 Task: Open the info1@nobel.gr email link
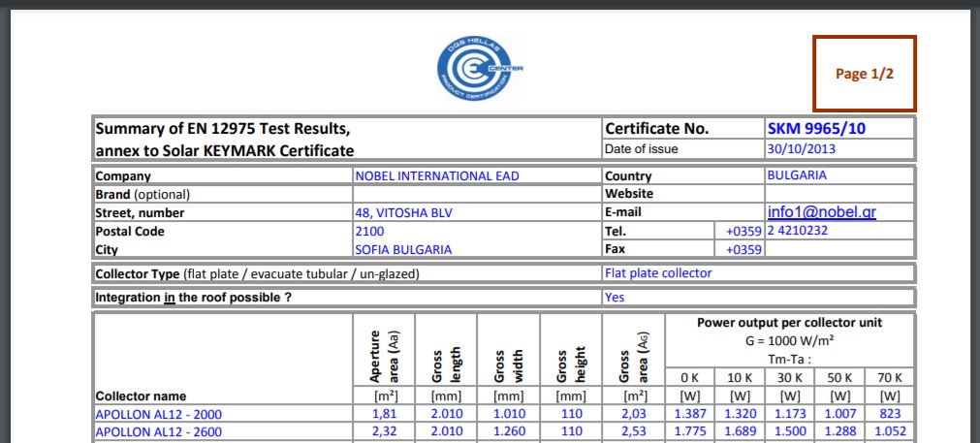(x=821, y=212)
